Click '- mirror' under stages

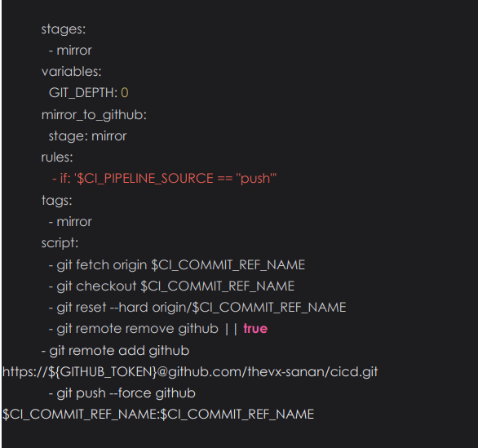70,51
